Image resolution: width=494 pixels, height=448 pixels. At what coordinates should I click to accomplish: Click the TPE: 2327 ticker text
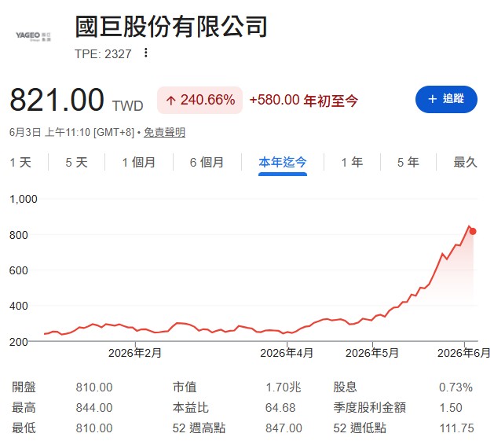(x=103, y=54)
